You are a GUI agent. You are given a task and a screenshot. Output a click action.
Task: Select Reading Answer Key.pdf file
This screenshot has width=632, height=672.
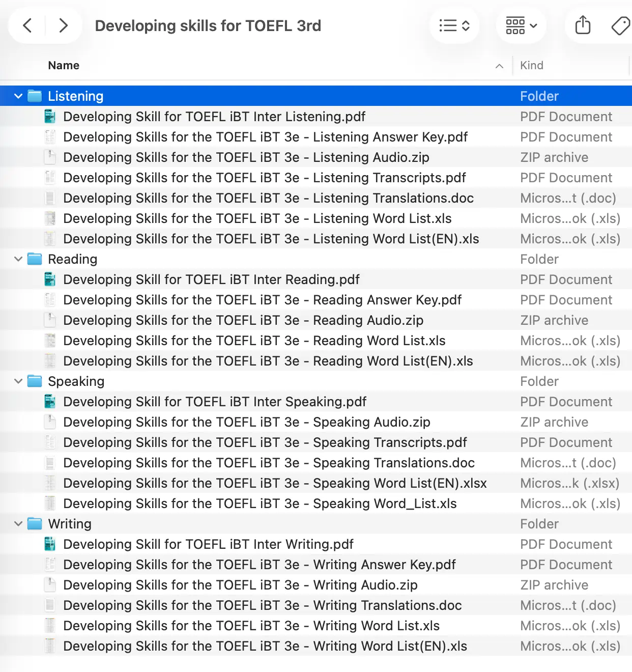(x=262, y=300)
